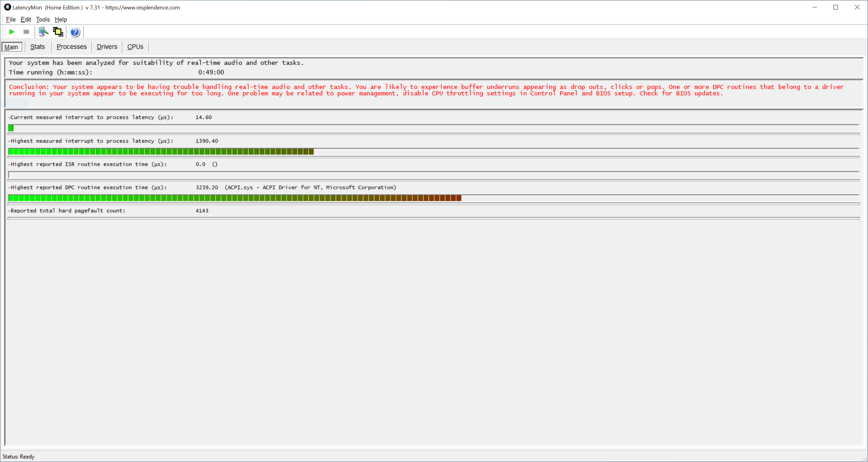The image size is (868, 462).
Task: Click the yellow overlapping windows toolbar icon
Action: [x=58, y=32]
